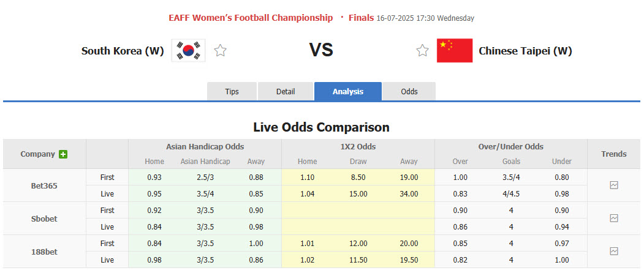The height and width of the screenshot is (273, 644).
Task: Open EAFF Women's Football Championship link
Action: pyautogui.click(x=251, y=18)
